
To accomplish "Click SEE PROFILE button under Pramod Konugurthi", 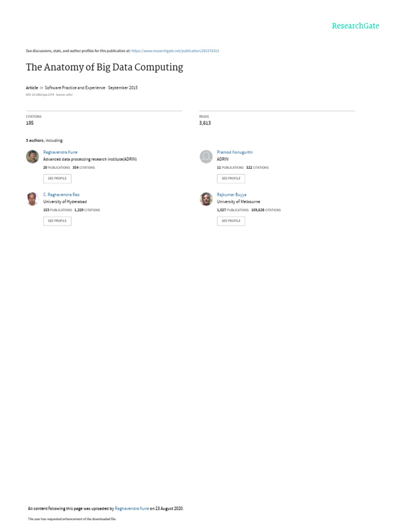I will (231, 179).
